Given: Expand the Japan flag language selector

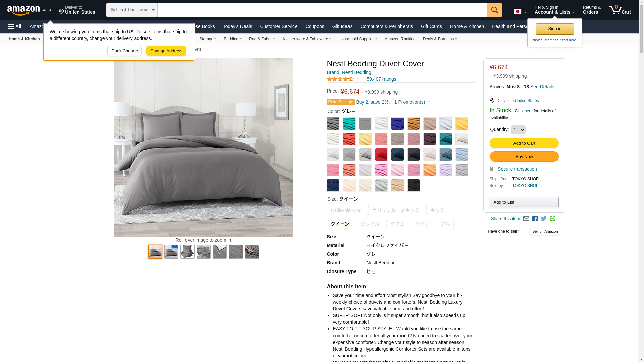Looking at the screenshot, I should tap(520, 11).
